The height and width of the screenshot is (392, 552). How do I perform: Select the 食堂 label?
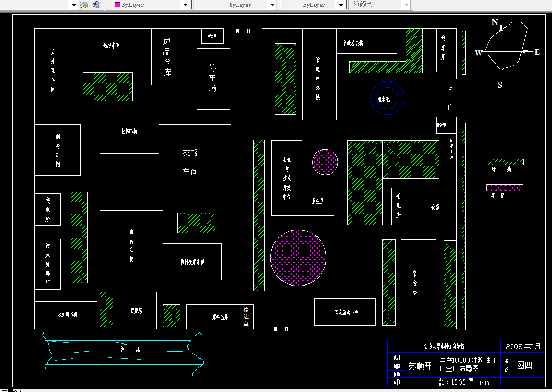[436, 207]
